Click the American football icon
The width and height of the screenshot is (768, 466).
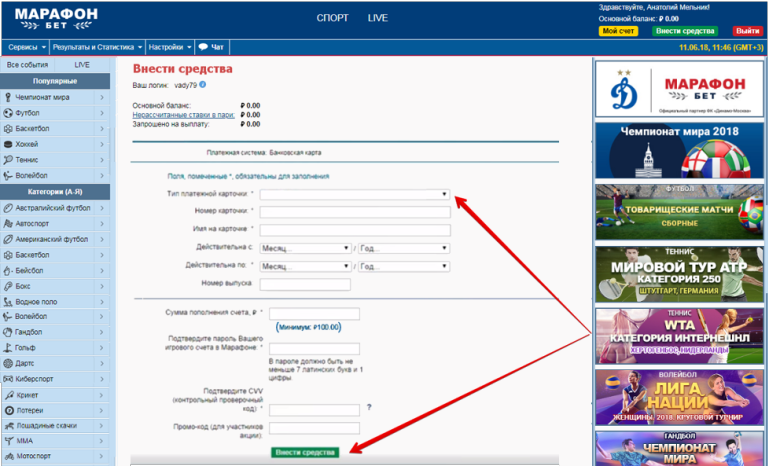(x=8, y=239)
